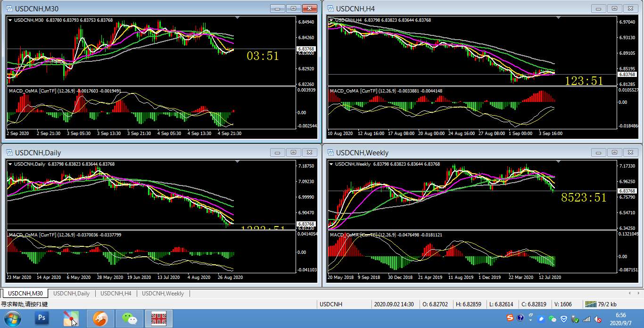
Task: Click the 123:51 candle timer in H4 chart
Action: [584, 81]
